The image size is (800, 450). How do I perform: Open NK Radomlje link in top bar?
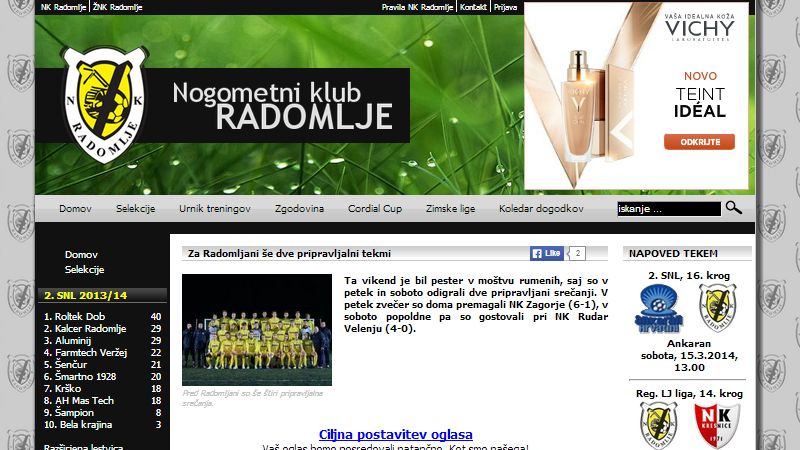pyautogui.click(x=63, y=7)
